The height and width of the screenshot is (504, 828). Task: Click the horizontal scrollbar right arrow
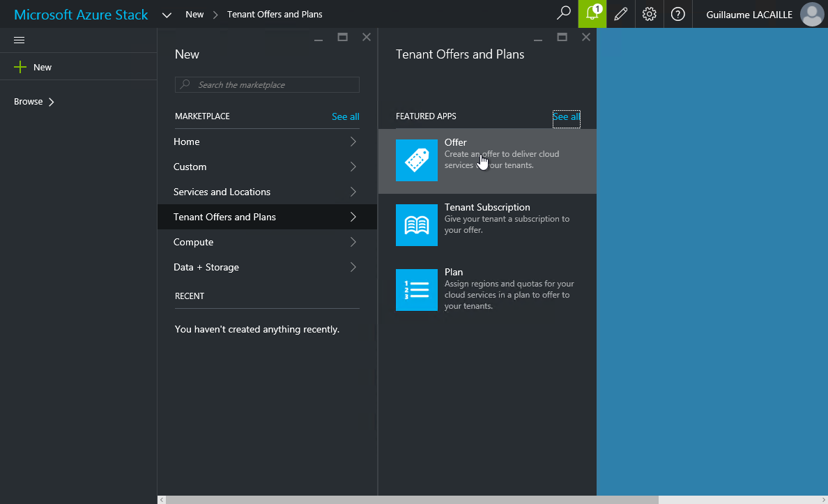pyautogui.click(x=824, y=500)
